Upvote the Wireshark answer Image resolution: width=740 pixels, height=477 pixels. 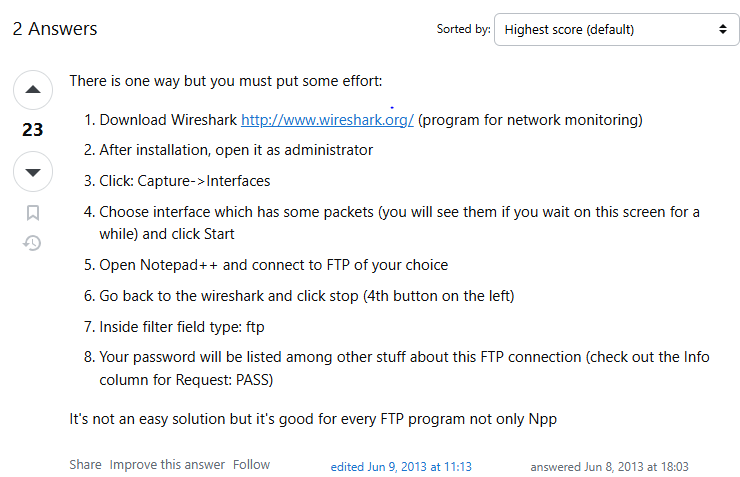[x=33, y=90]
